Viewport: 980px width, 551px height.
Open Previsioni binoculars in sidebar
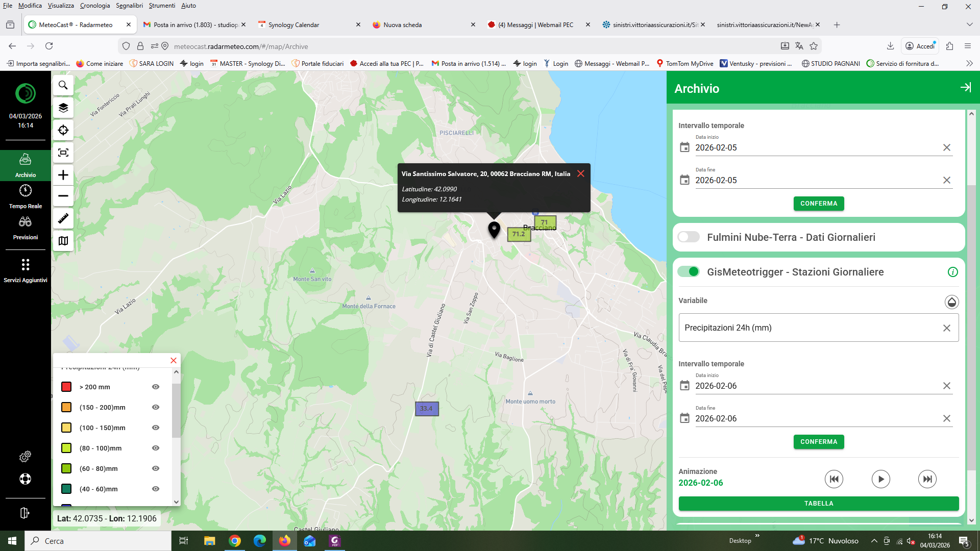coord(26,228)
